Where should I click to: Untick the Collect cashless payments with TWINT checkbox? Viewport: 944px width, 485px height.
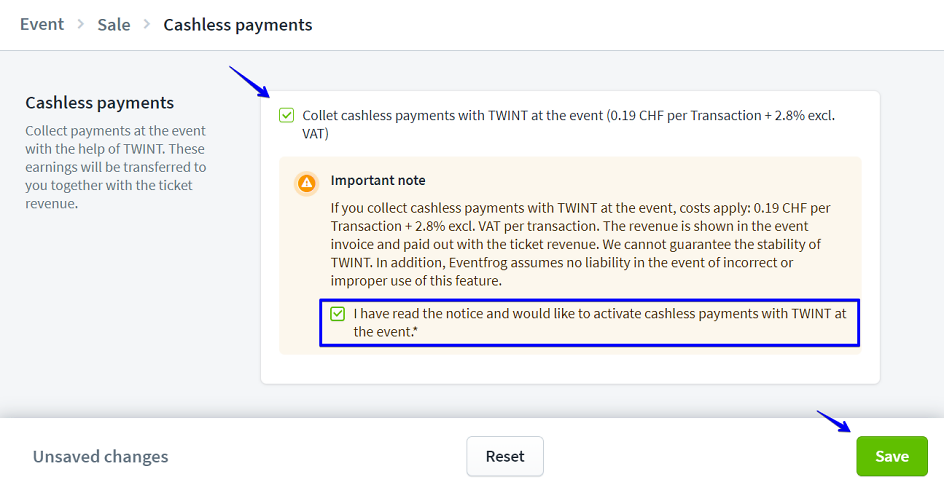pyautogui.click(x=288, y=116)
